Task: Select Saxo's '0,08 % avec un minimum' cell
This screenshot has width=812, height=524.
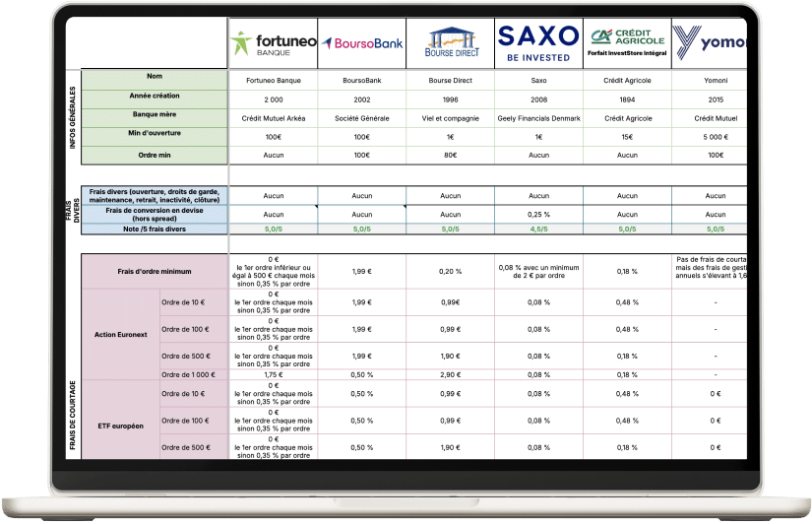Action: [x=538, y=272]
